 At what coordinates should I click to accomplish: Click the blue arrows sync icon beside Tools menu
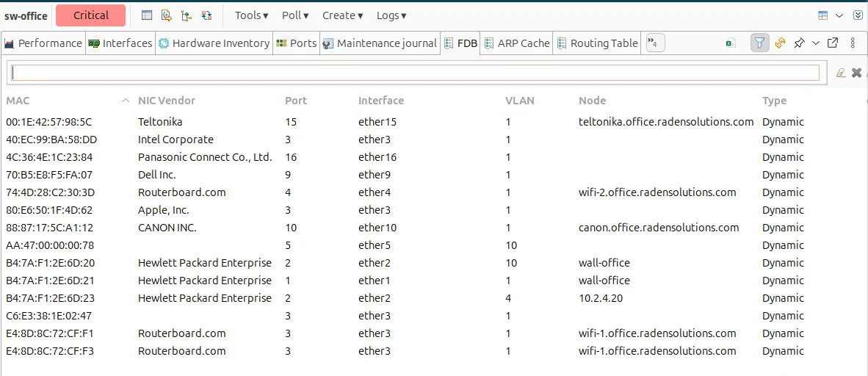(x=206, y=15)
